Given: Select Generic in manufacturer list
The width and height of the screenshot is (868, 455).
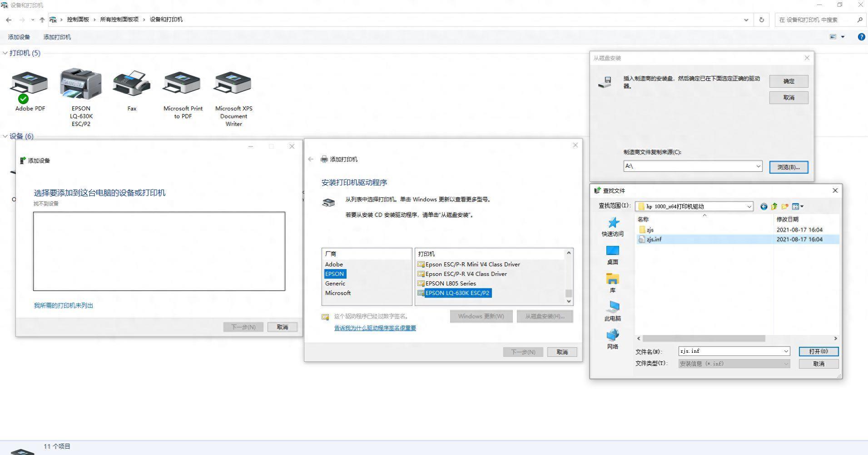Looking at the screenshot, I should point(335,283).
